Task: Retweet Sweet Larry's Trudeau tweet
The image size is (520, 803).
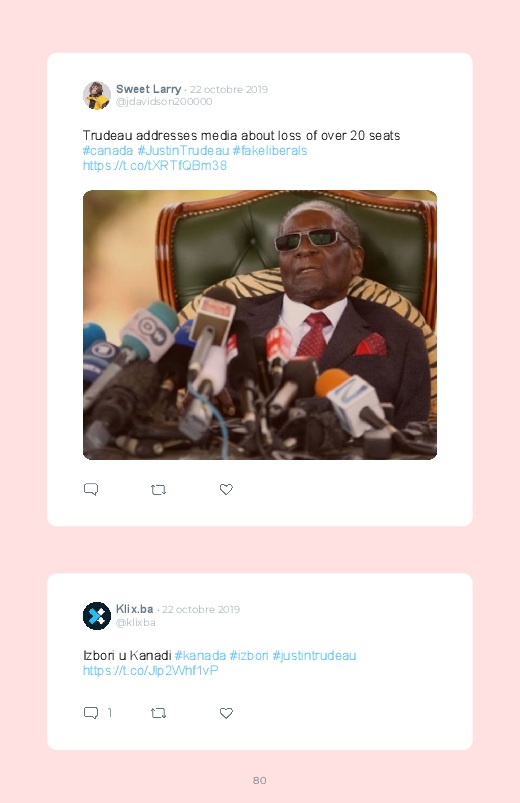Action: click(x=158, y=490)
